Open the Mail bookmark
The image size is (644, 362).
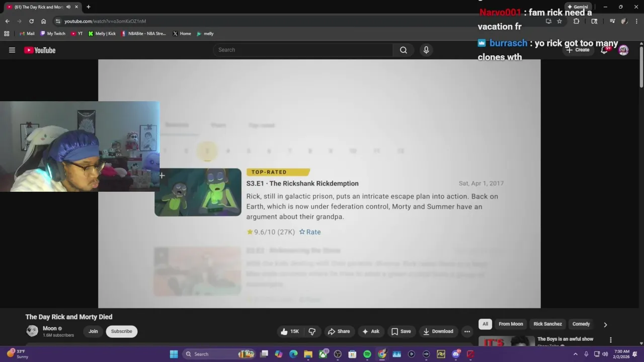tap(27, 34)
